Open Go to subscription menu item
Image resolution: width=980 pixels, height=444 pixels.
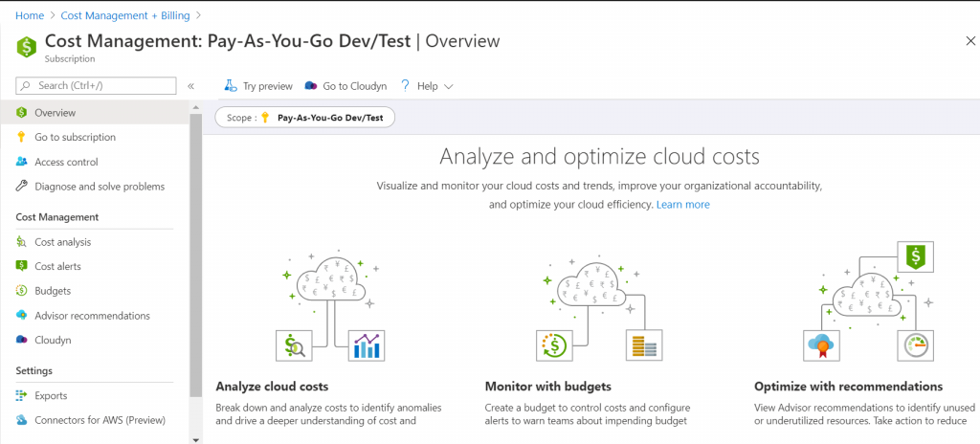(75, 137)
